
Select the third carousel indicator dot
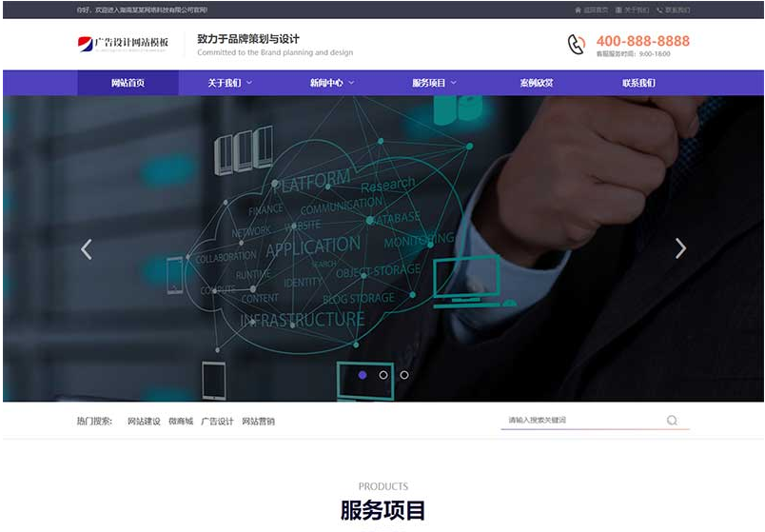[x=404, y=375]
